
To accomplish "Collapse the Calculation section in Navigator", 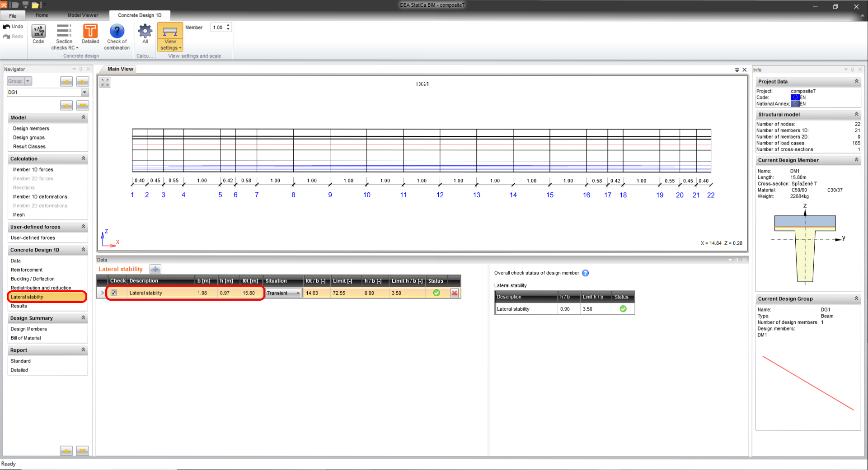I will (x=83, y=158).
